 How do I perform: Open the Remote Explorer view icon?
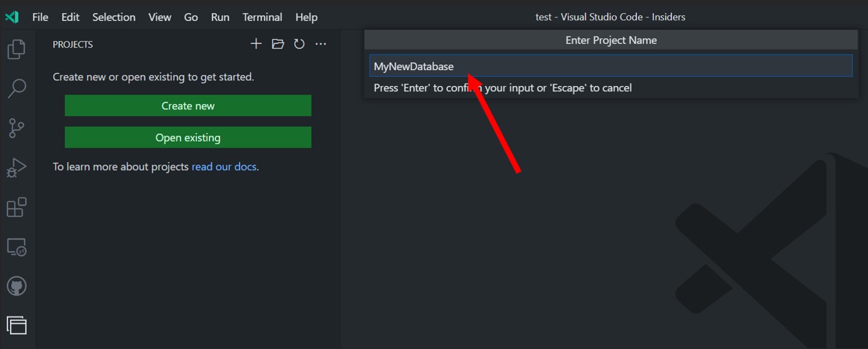pos(17,247)
